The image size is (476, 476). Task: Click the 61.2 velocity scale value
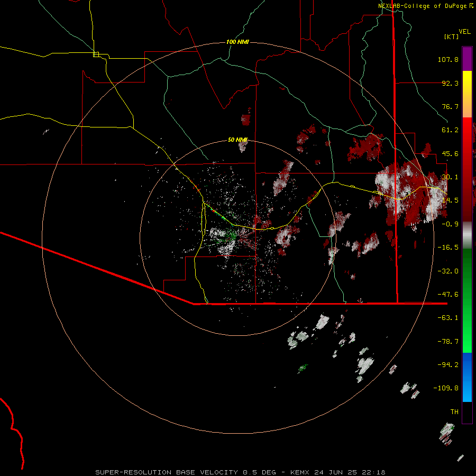[450, 130]
